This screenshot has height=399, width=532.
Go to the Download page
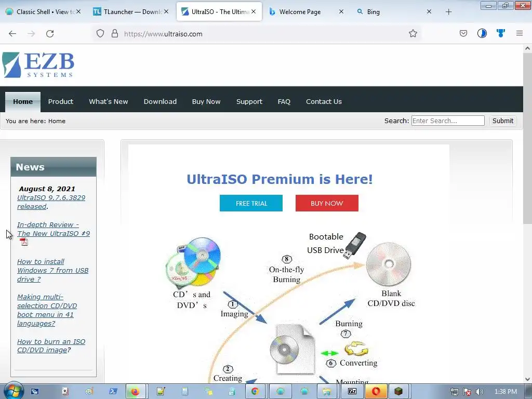(160, 101)
